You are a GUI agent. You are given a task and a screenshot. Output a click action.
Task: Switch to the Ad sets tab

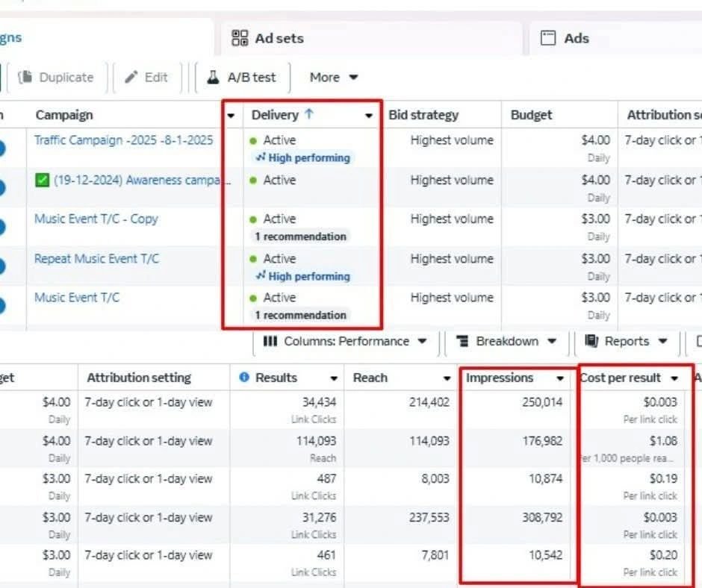pyautogui.click(x=279, y=38)
